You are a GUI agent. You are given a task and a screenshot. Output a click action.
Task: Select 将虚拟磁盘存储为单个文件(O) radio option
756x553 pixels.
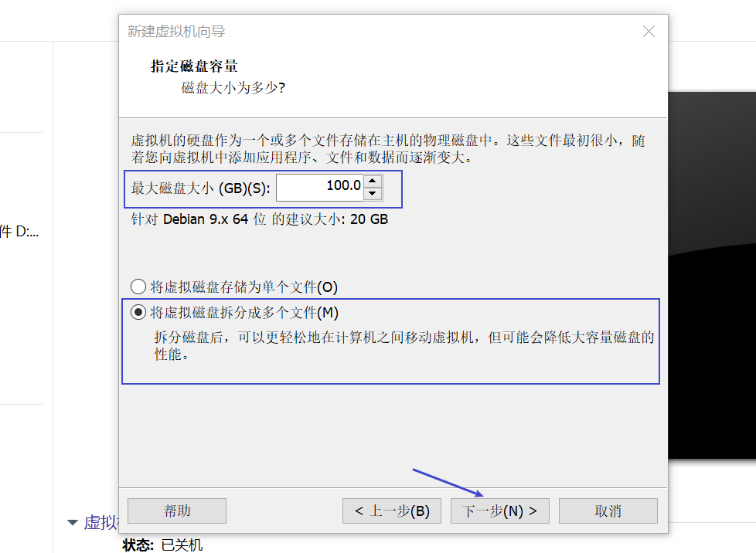234,287
